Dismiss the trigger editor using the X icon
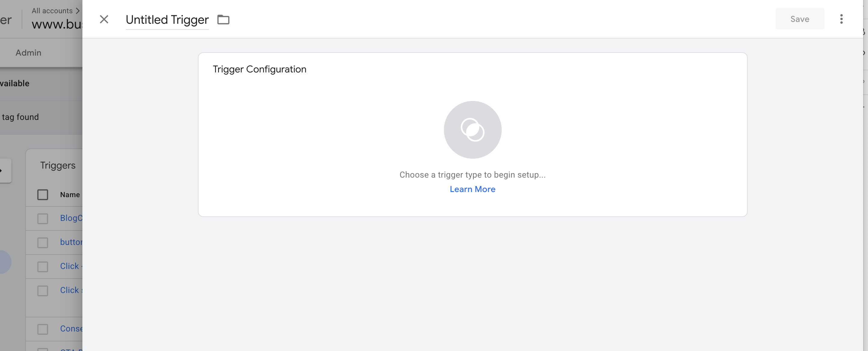Viewport: 868px width, 351px height. 104,20
